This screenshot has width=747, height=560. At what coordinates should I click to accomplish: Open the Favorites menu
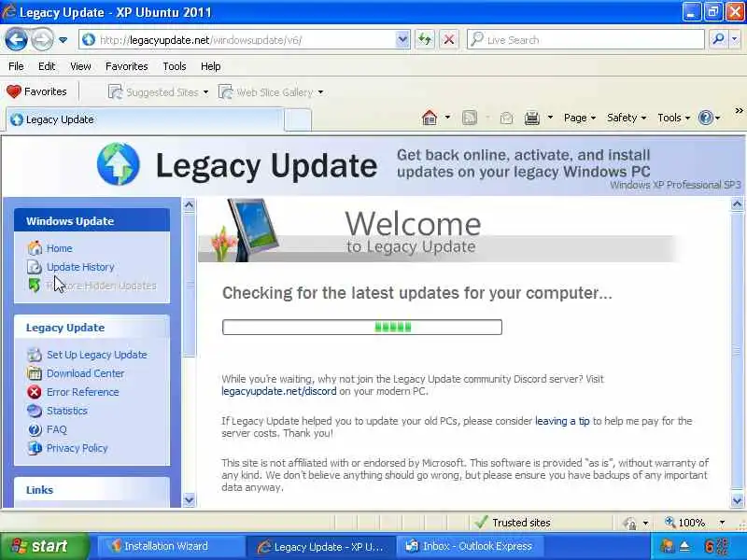pyautogui.click(x=127, y=66)
